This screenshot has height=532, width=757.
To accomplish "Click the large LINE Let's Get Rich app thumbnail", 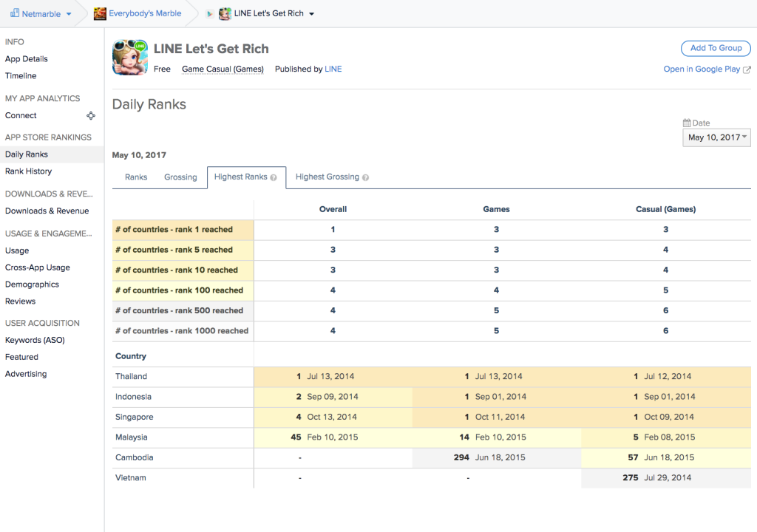I will tap(130, 58).
